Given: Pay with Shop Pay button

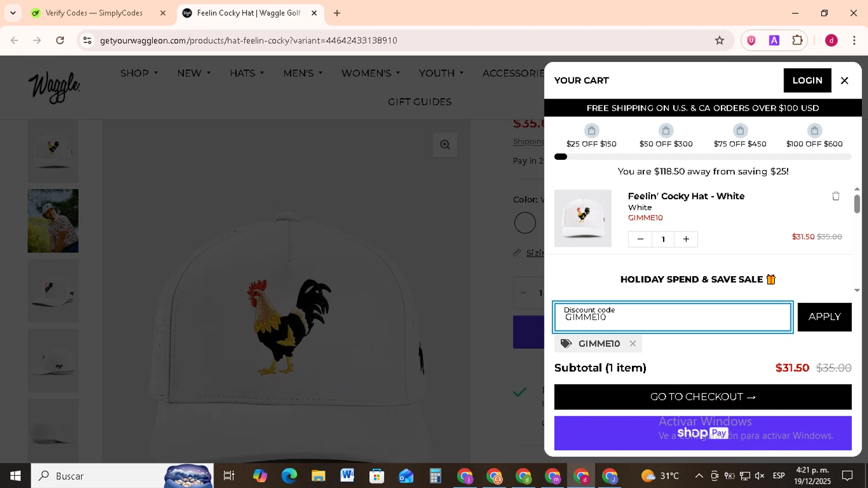Looking at the screenshot, I should click(x=703, y=433).
